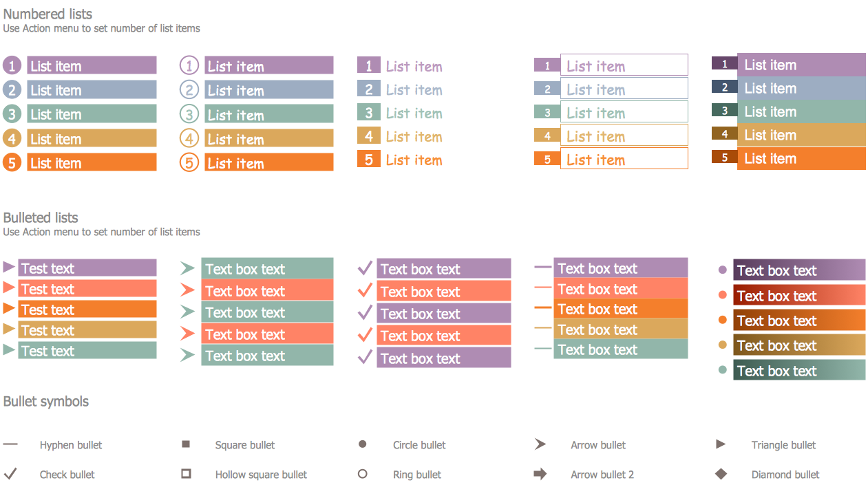Select the 'Bullet symbols' heading
Viewport: 868px width, 487px height.
click(46, 401)
